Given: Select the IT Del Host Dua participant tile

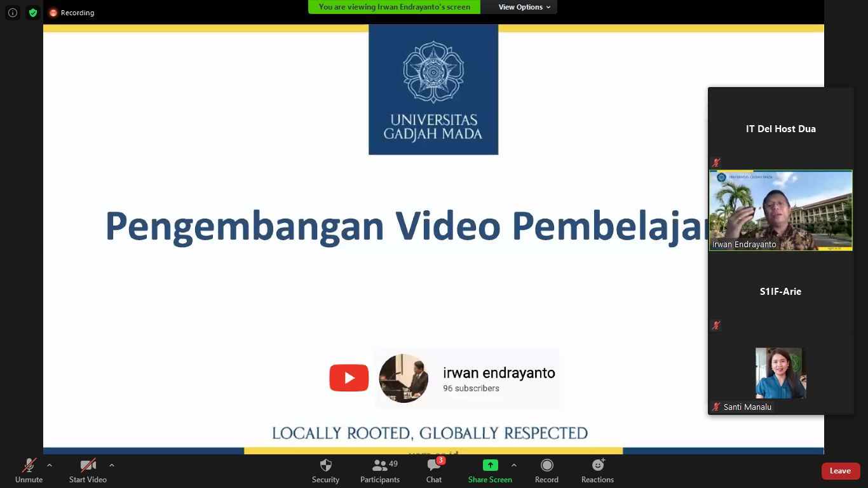Looking at the screenshot, I should [x=781, y=128].
